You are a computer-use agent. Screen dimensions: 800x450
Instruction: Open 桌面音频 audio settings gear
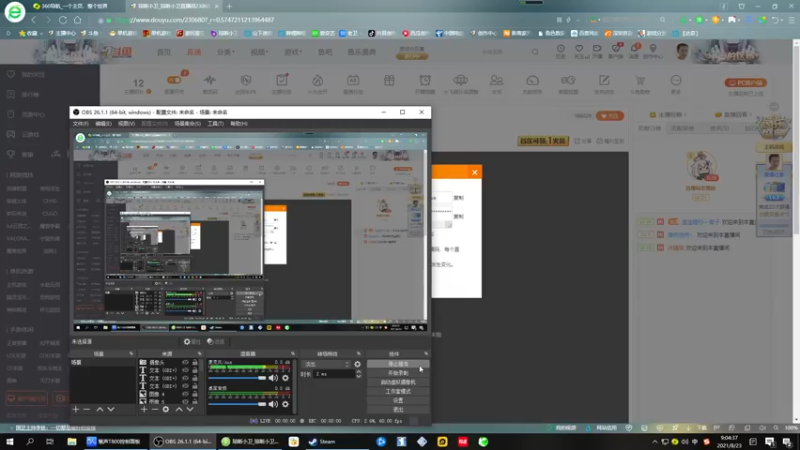[285, 404]
